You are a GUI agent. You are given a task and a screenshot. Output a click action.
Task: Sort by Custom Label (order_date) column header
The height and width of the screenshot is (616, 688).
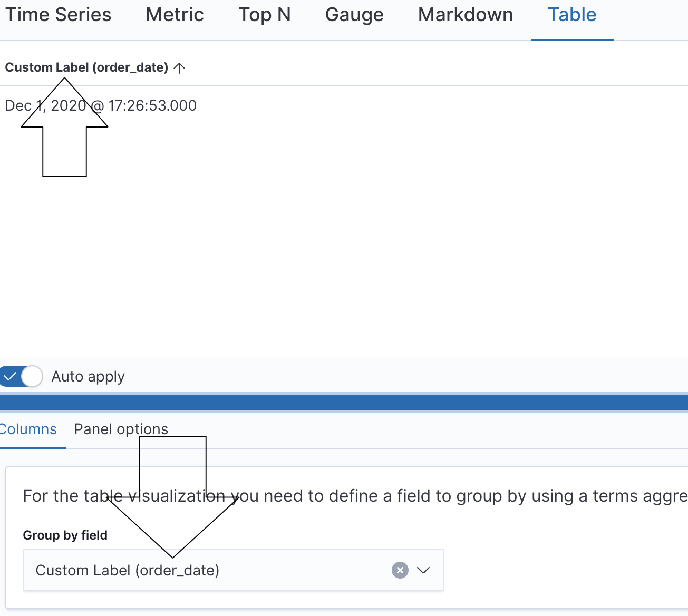tap(86, 67)
